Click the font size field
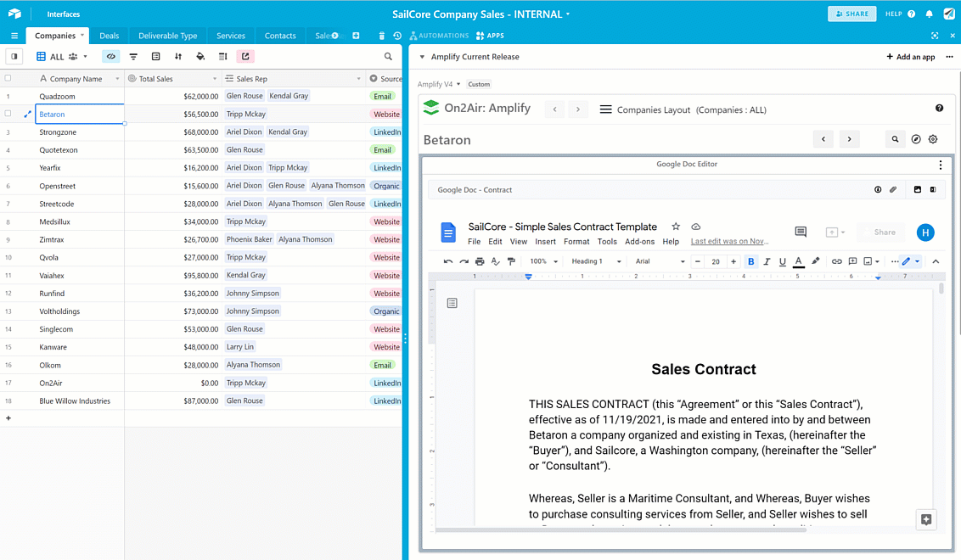The image size is (961, 560). coord(716,261)
